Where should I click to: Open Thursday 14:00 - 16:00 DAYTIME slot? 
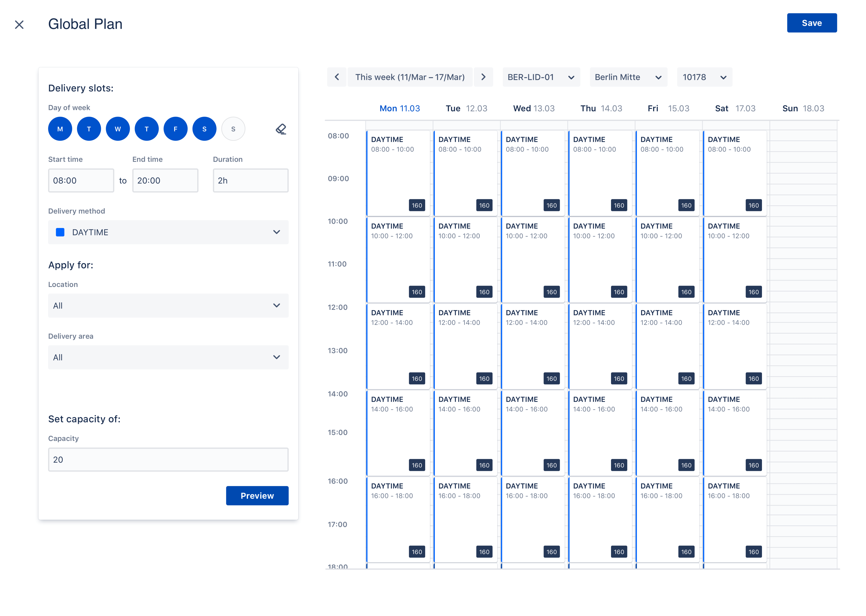tap(600, 433)
